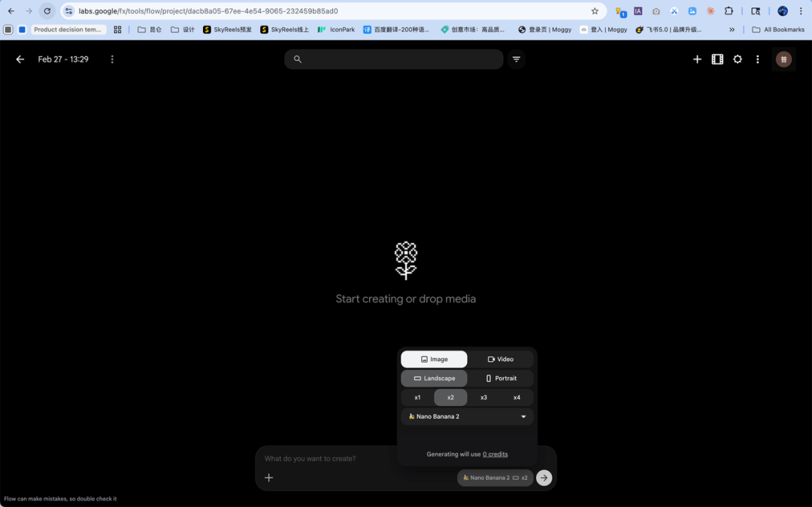This screenshot has width=812, height=507.
Task: Set output count to x2
Action: (450, 397)
